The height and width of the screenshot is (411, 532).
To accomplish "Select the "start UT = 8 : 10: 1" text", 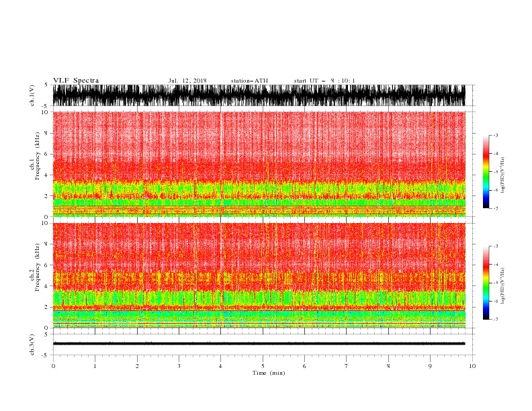I will [x=324, y=81].
